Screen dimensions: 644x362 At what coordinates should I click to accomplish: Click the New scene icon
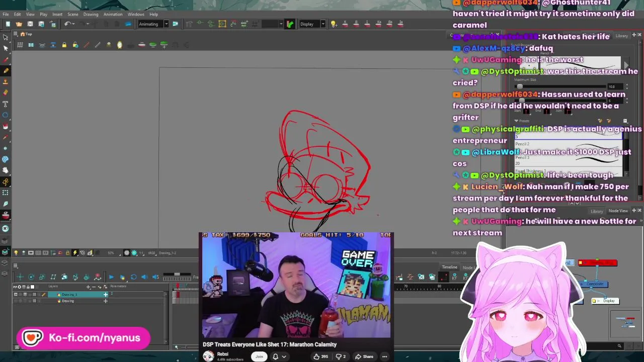pos(8,24)
